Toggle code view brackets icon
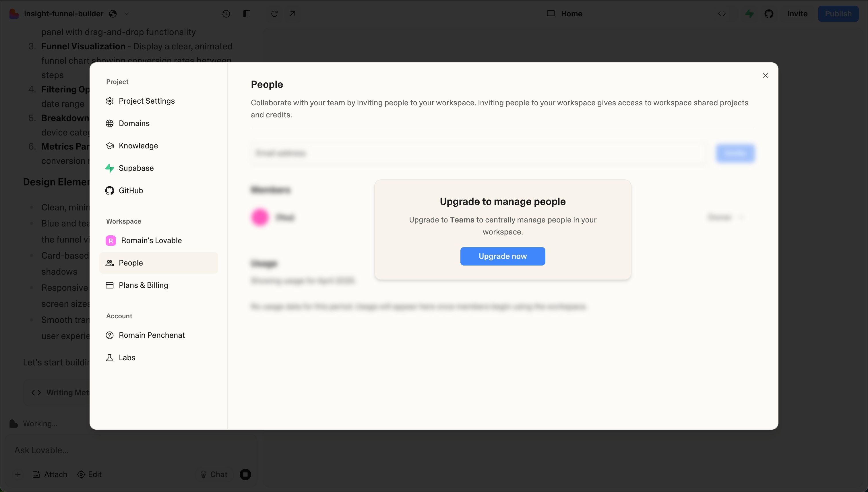Screen dimensions: 868x492 [x=722, y=13]
